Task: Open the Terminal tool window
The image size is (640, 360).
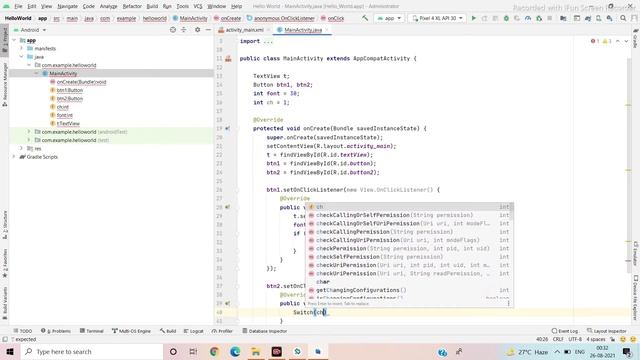Action: click(91, 331)
